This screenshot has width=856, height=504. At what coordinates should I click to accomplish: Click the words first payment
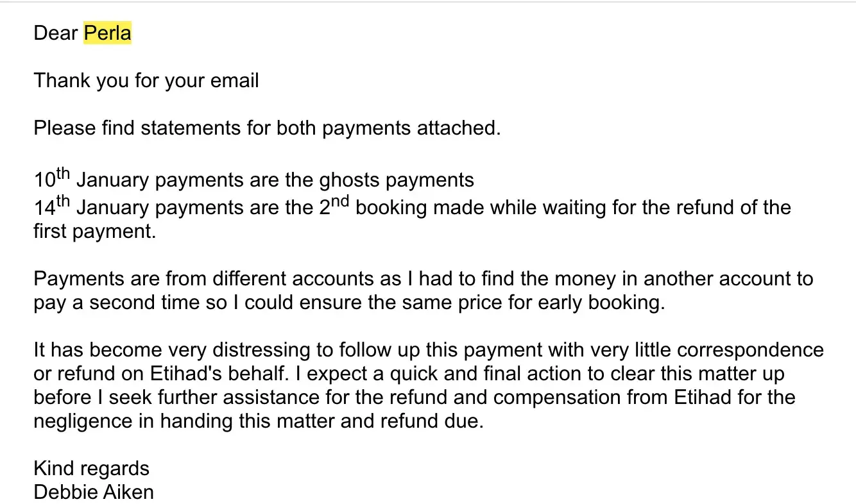pos(94,231)
